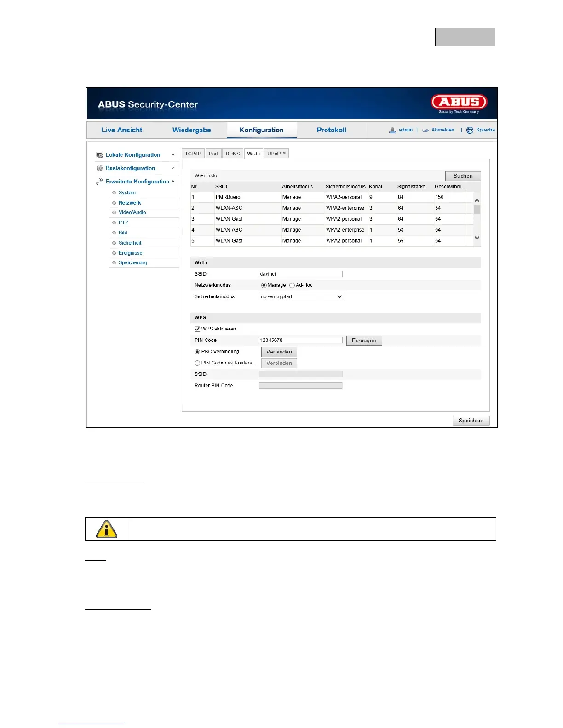563x728 pixels.
Task: Collapse the Erweiterte Konfiguration chevron
Action: pos(173,182)
